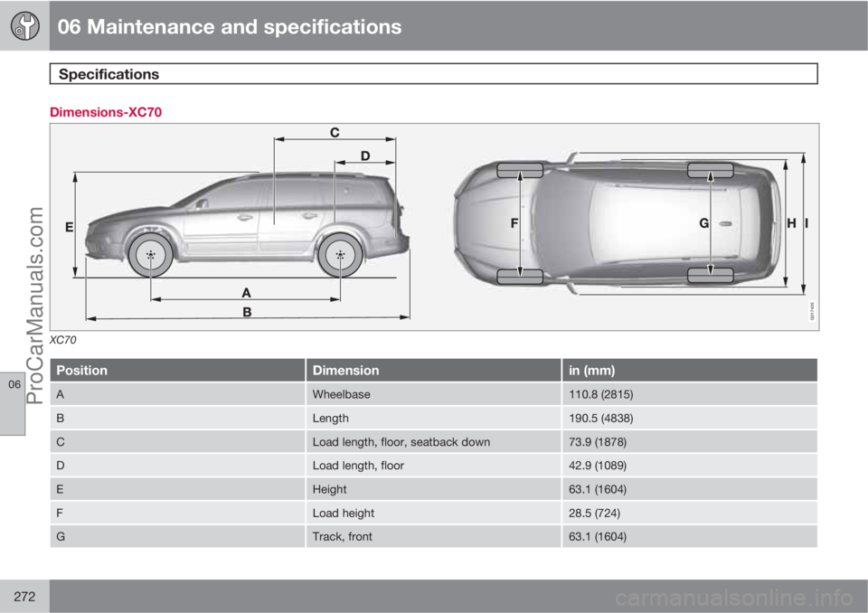This screenshot has width=868, height=613.
Task: Click the 'Length' table cell
Action: click(x=433, y=418)
